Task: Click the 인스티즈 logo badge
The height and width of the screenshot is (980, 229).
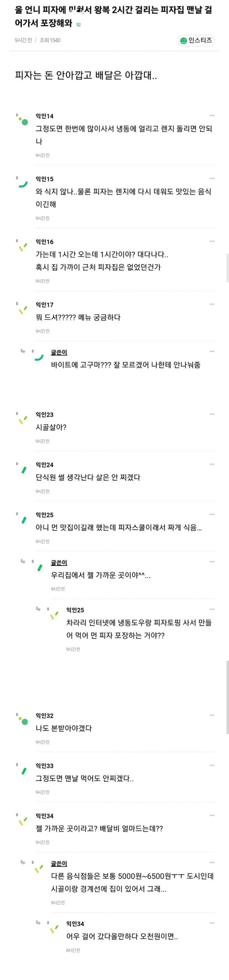Action: pos(196,41)
